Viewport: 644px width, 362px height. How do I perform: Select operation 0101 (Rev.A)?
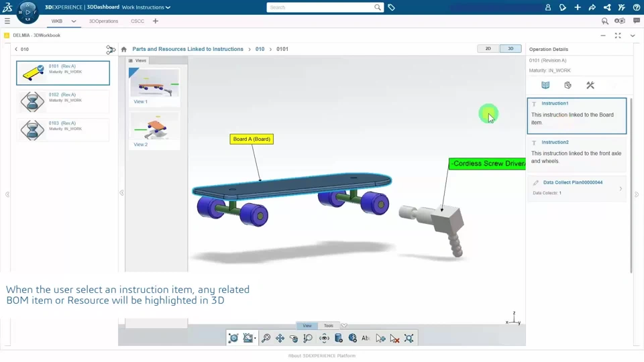[x=63, y=73]
